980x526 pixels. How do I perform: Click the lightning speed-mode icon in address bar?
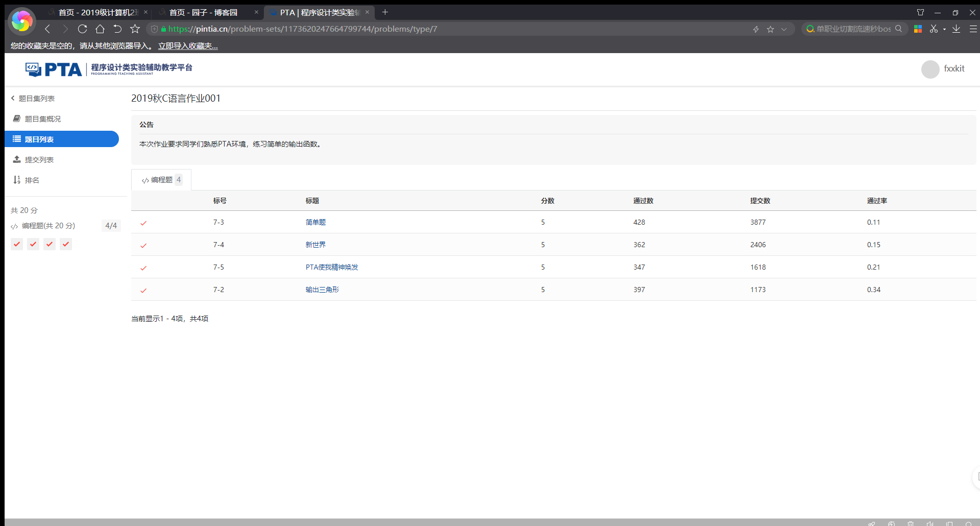[756, 29]
